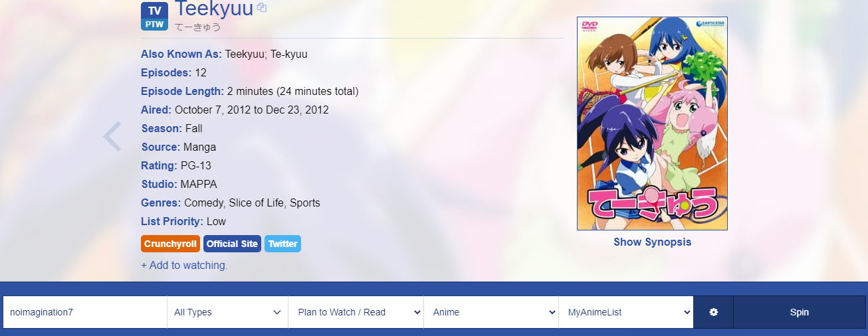Open the Official Site badge
Screen dimensions: 868x336
tap(232, 244)
